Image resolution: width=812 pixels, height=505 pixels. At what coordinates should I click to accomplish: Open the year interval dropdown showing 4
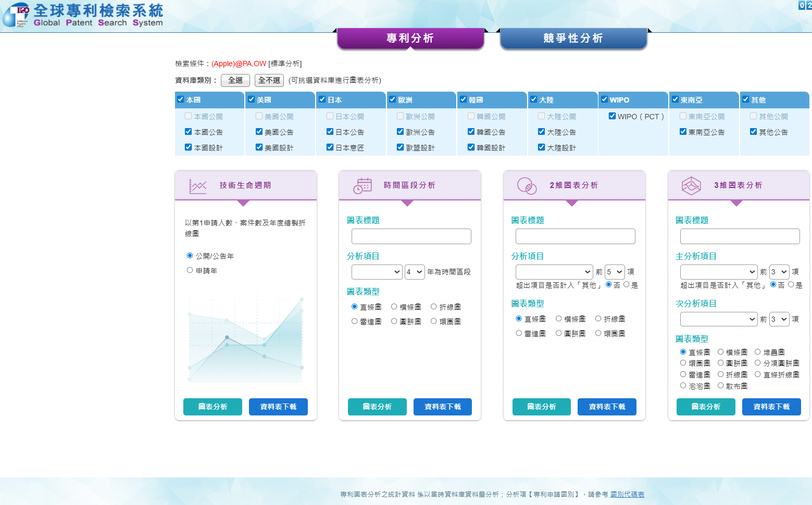[415, 272]
